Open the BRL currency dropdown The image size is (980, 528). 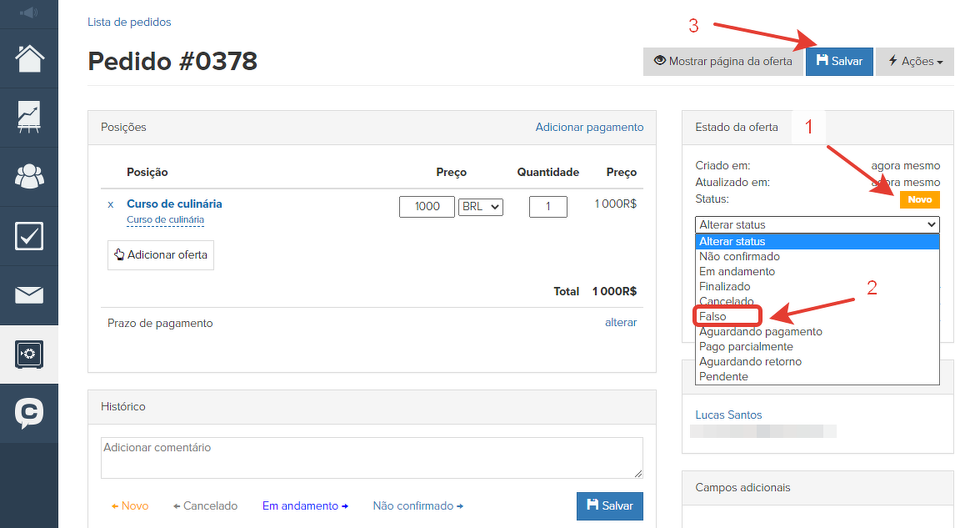coord(481,207)
